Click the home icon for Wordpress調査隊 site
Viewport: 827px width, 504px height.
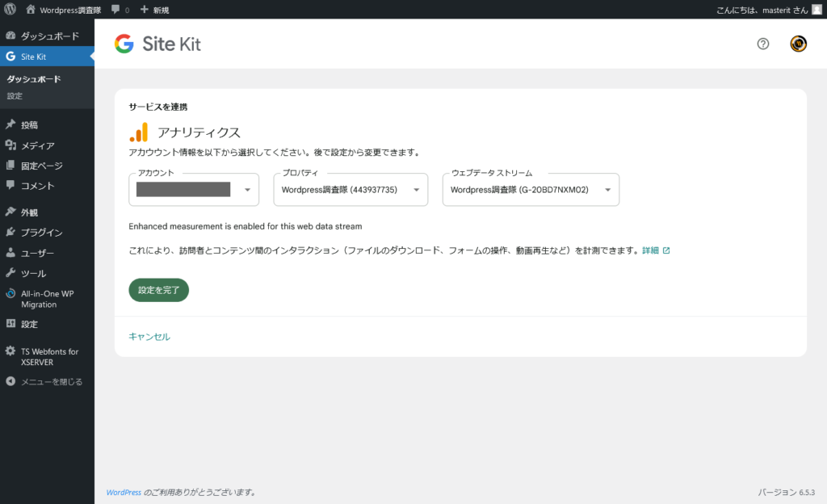pyautogui.click(x=31, y=10)
